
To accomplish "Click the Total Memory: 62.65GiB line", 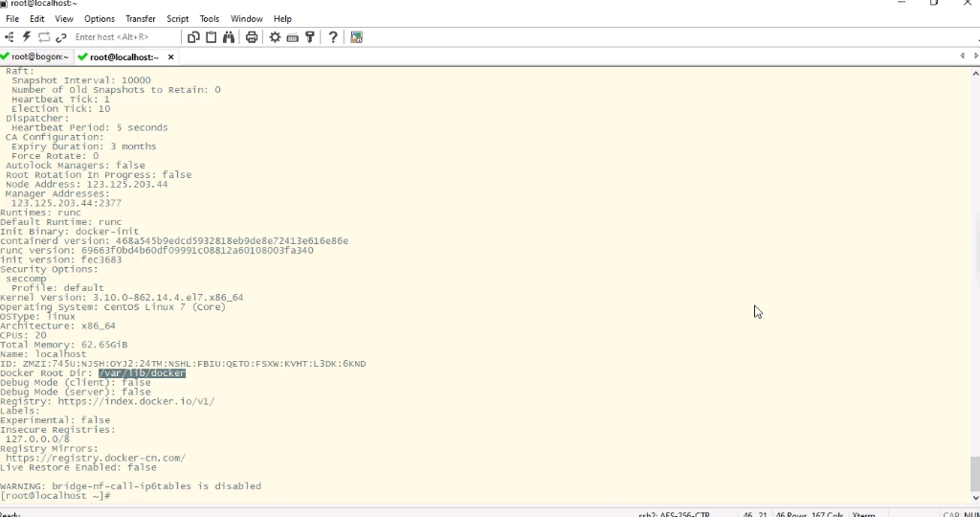I will point(64,345).
